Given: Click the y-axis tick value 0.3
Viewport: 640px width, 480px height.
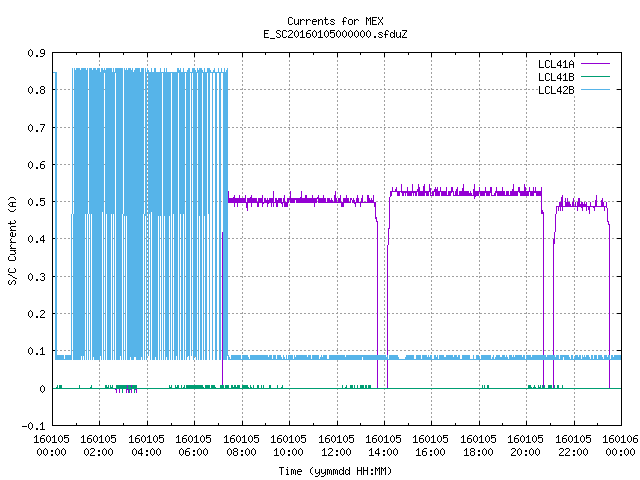Looking at the screenshot, I should [36, 277].
